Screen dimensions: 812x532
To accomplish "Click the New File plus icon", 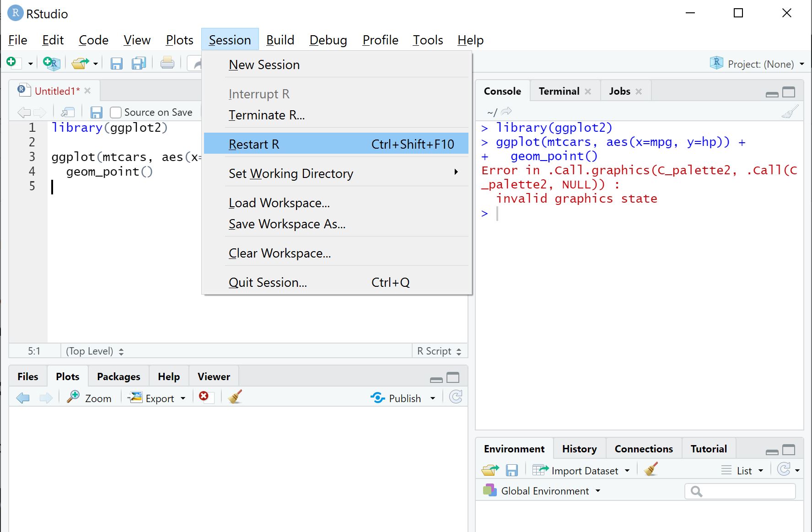I will 12,62.
